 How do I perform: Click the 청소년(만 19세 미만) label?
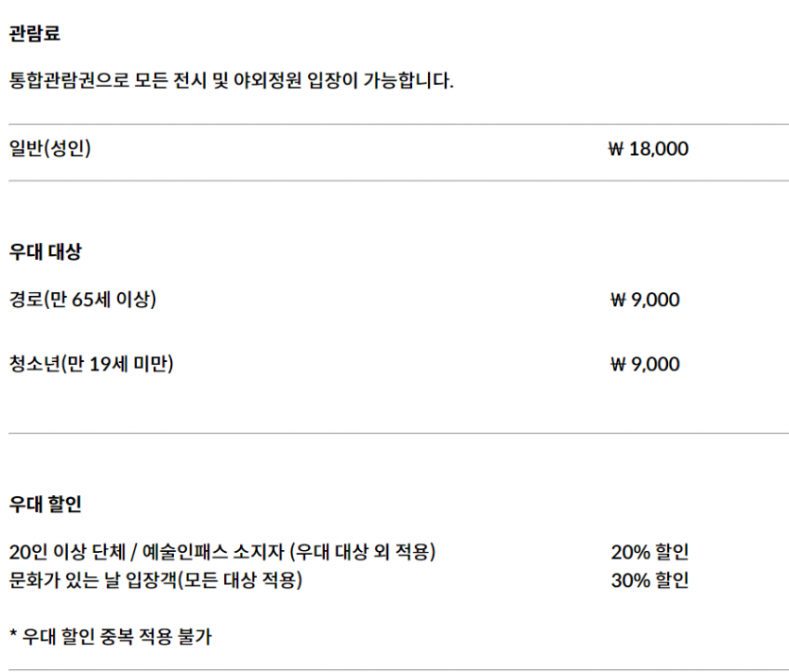tap(91, 364)
